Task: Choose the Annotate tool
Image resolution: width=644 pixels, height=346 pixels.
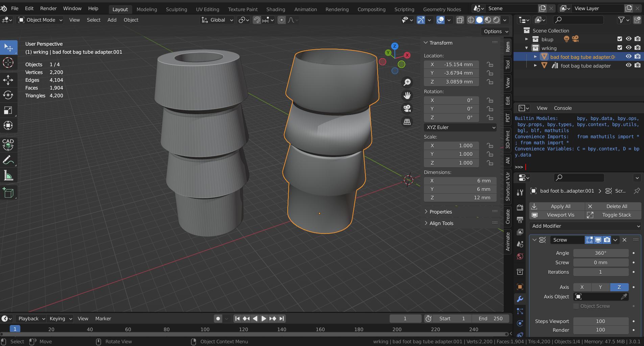Action: click(8, 160)
